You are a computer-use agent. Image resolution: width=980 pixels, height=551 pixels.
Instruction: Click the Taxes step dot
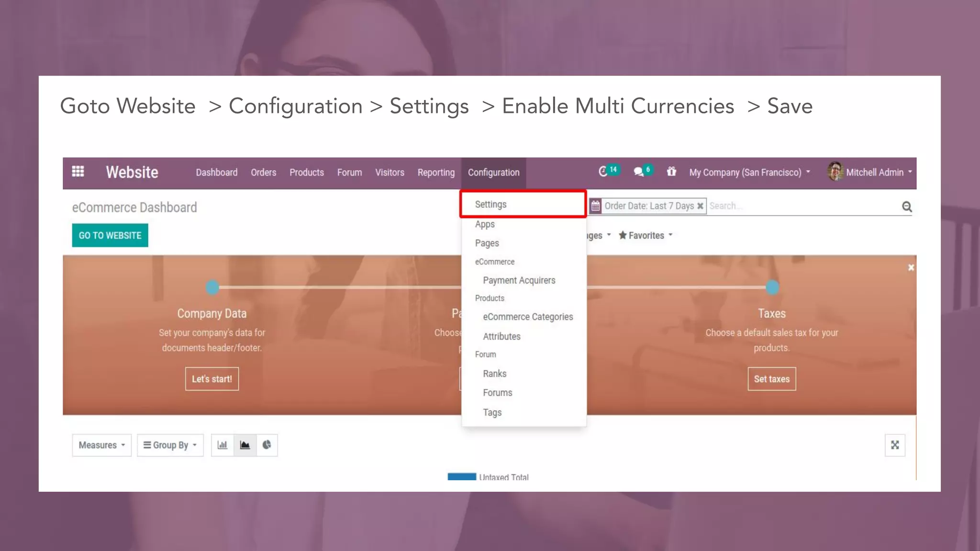click(x=772, y=287)
